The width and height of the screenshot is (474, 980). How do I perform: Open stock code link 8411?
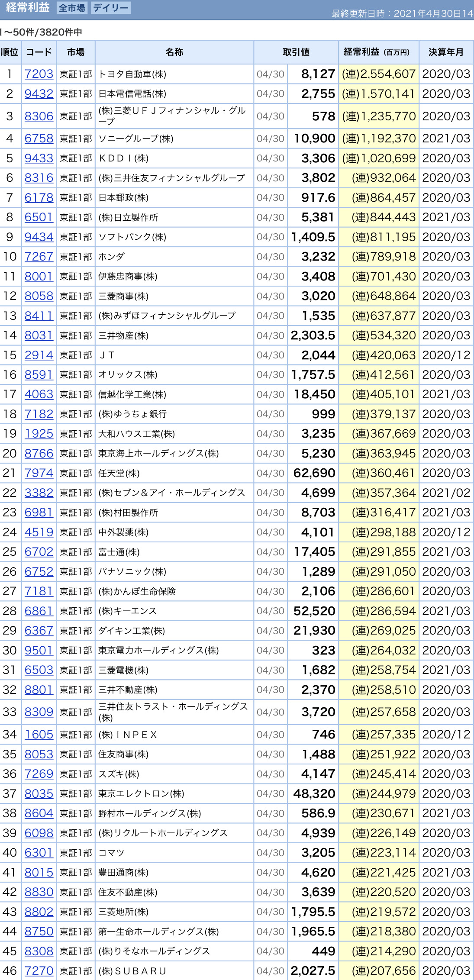point(39,316)
